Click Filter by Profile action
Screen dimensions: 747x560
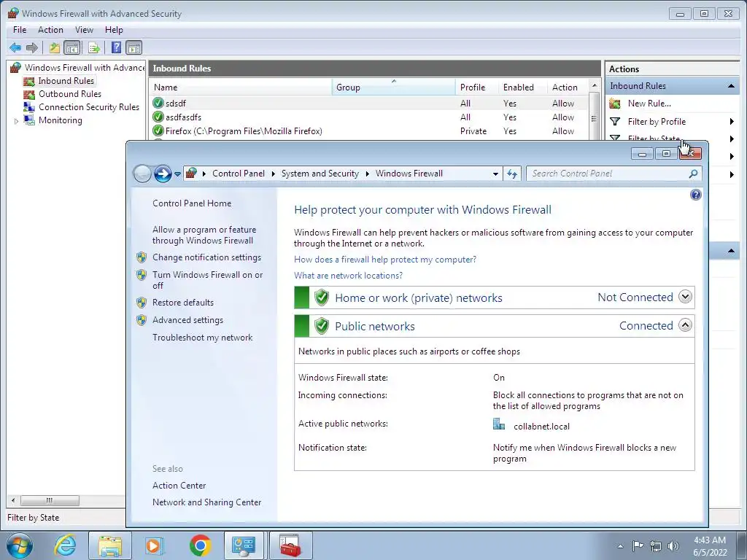click(x=657, y=122)
